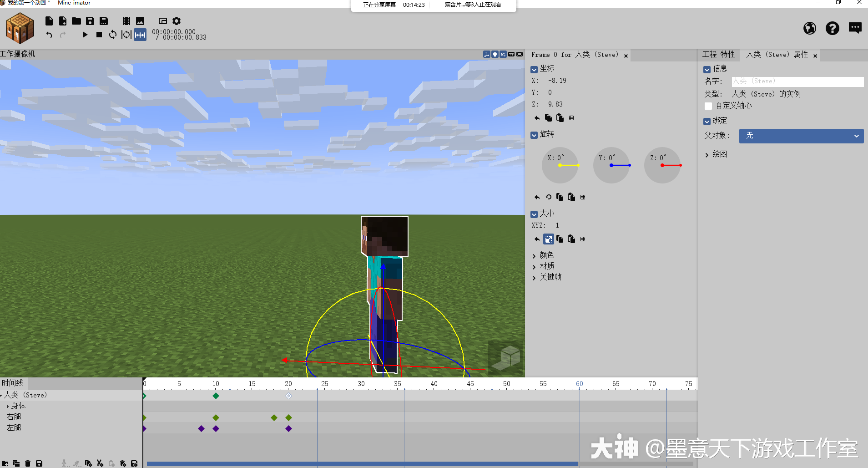Click the Save As icon with dots
Image resolution: width=868 pixels, height=468 pixels.
(x=104, y=21)
